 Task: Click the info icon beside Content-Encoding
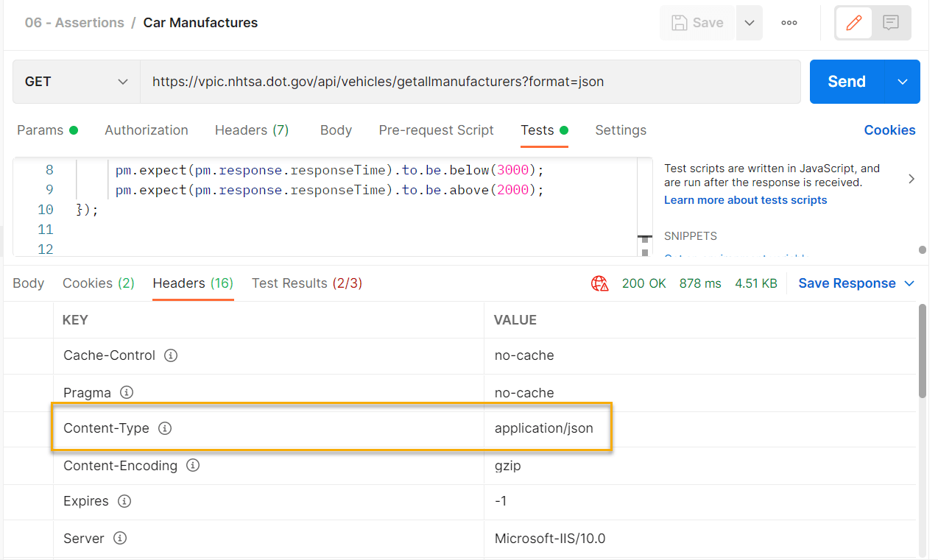coord(193,466)
